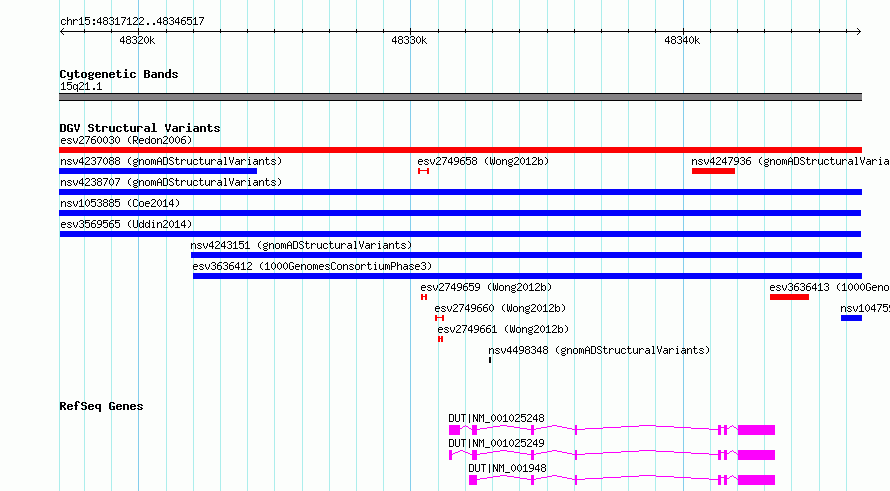This screenshot has height=491, width=890.
Task: Click the esv2749660 (Wong2012b) marker
Action: 439,318
